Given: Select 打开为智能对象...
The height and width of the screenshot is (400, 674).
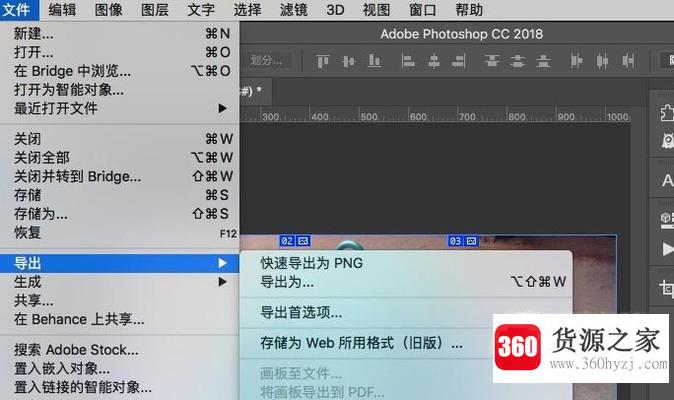Looking at the screenshot, I should (x=119, y=89).
